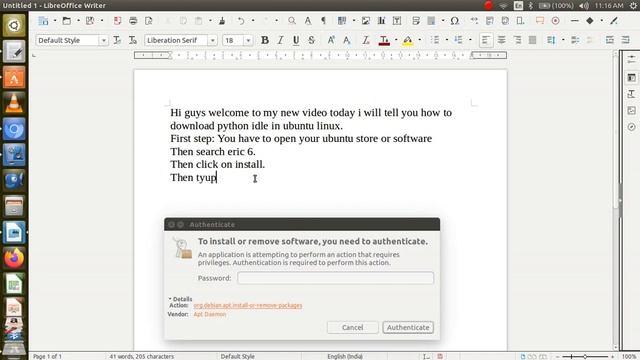Align text right
The image size is (640, 360).
coord(517,40)
